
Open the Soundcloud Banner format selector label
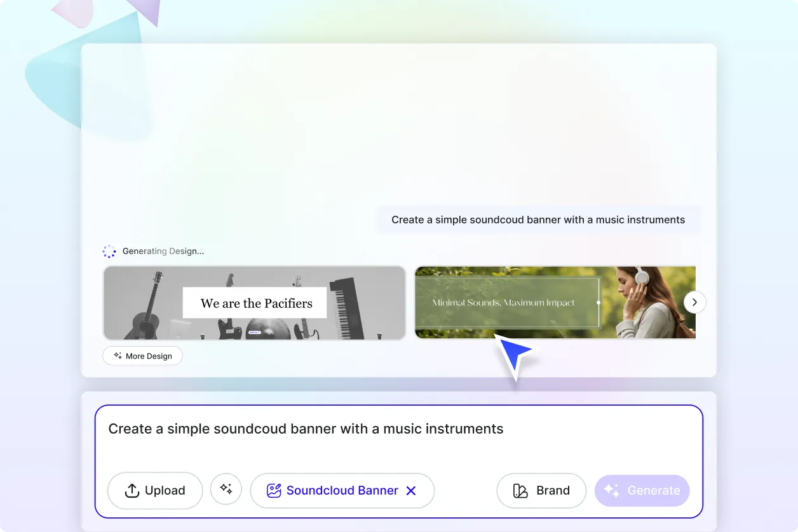coord(342,491)
